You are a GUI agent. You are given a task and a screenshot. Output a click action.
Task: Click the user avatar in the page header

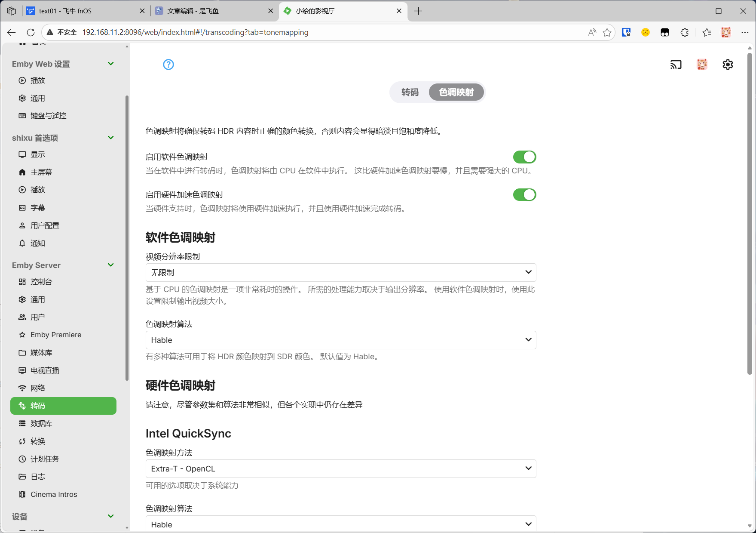pyautogui.click(x=702, y=65)
